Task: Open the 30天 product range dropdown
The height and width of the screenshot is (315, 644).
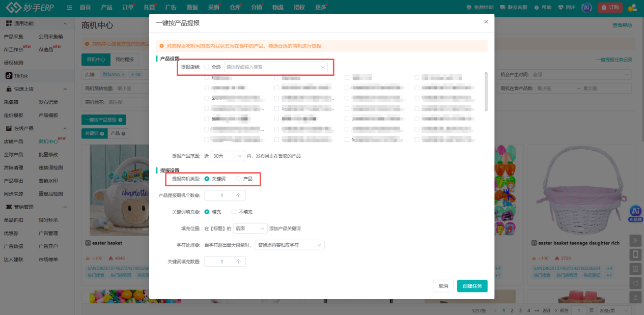Action: click(228, 155)
